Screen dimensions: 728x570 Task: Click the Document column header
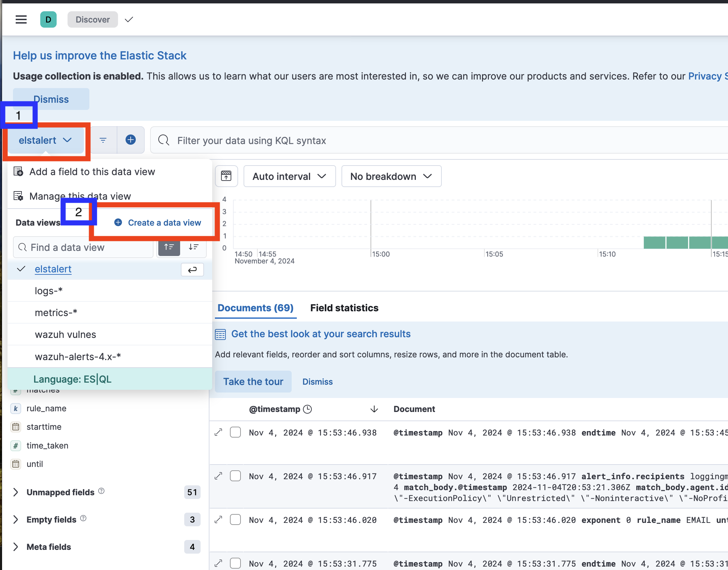pos(414,409)
